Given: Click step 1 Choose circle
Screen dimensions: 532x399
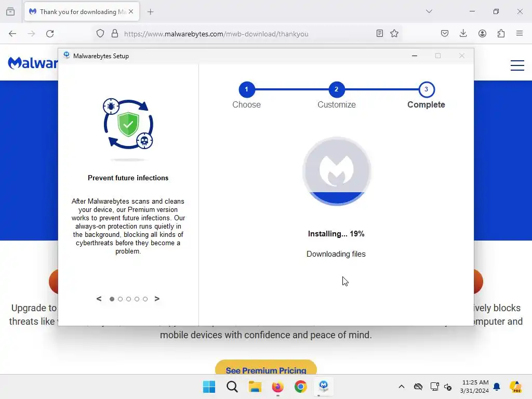Looking at the screenshot, I should coord(247,89).
